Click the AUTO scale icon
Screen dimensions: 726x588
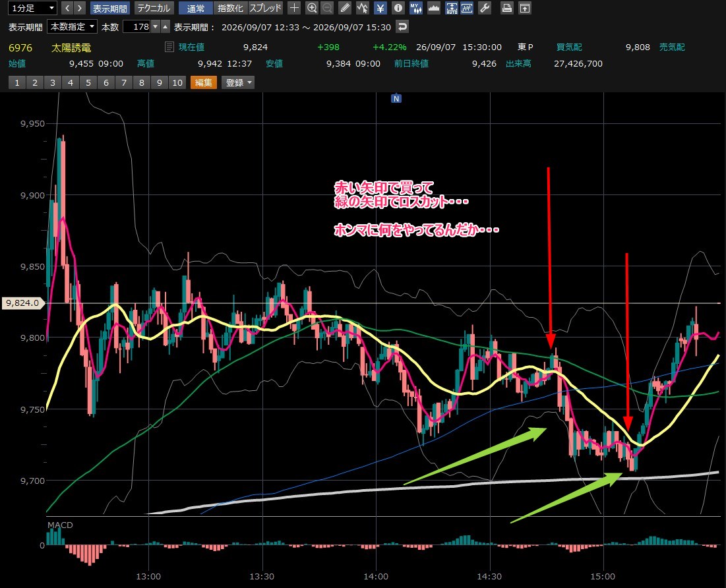click(452, 8)
